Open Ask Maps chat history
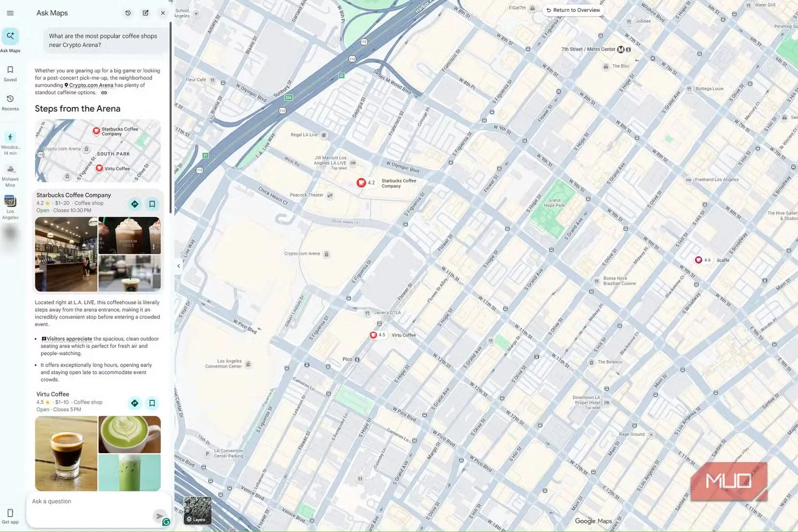This screenshot has width=798, height=532. 128,13
